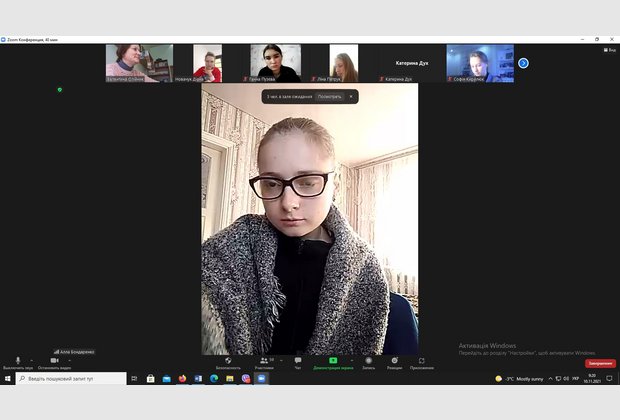620x420 pixels.
Task: Expand the arrow beside Participants
Action: (281, 360)
